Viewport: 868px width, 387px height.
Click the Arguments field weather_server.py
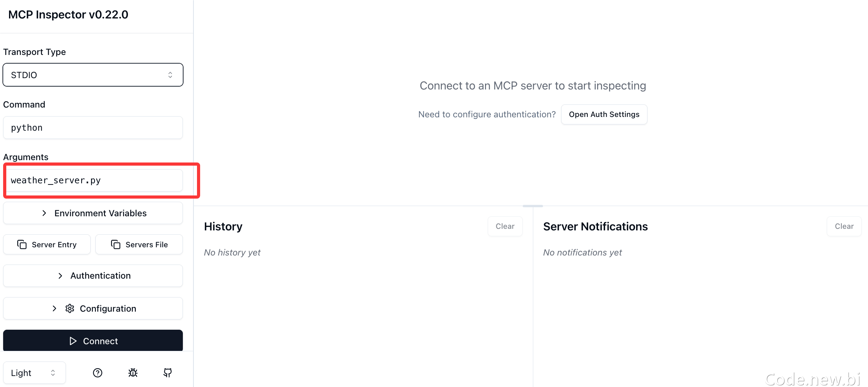pos(93,181)
